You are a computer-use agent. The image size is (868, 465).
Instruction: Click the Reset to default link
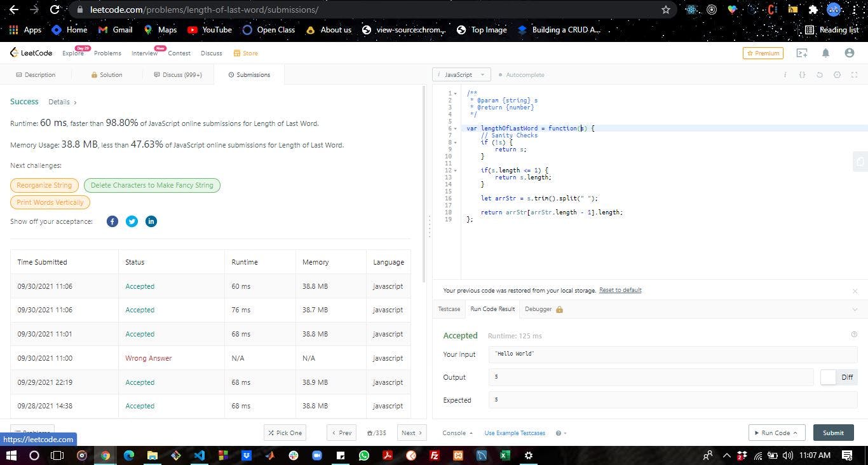click(x=620, y=290)
